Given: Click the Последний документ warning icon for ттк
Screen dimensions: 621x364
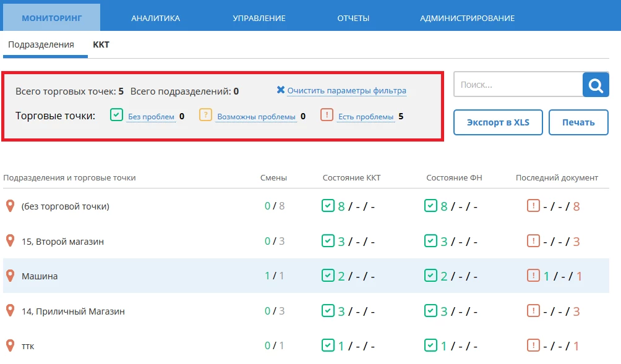Looking at the screenshot, I should (533, 345).
